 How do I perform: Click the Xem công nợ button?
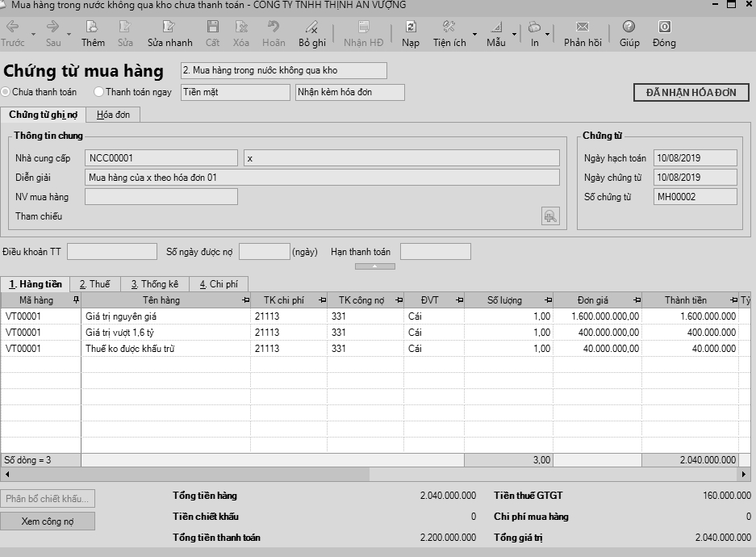[48, 521]
